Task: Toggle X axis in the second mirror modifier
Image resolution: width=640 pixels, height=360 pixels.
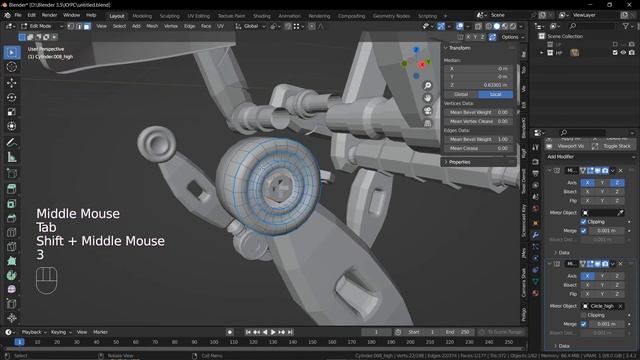Action: [587, 276]
